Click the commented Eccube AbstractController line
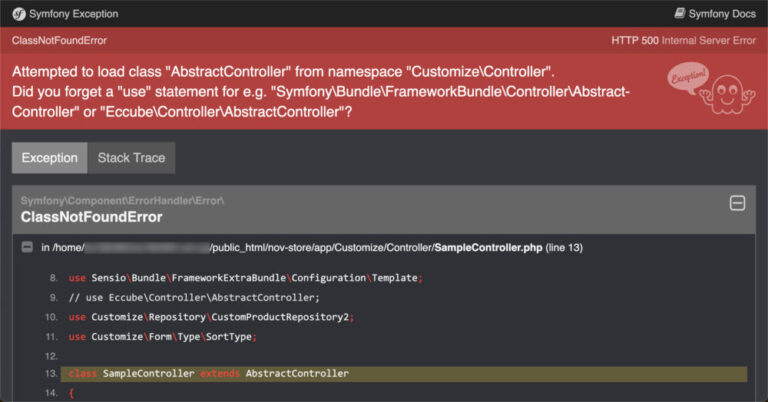This screenshot has width=768, height=402. pyautogui.click(x=193, y=297)
